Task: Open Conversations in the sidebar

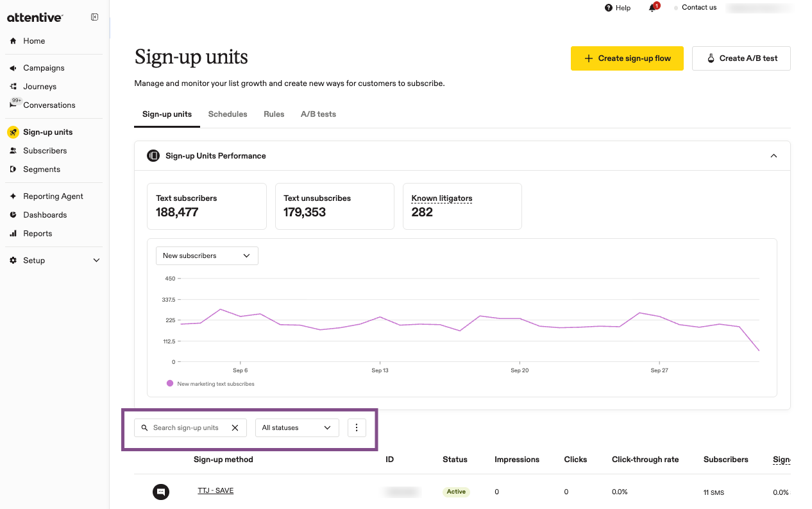Action: pos(49,105)
